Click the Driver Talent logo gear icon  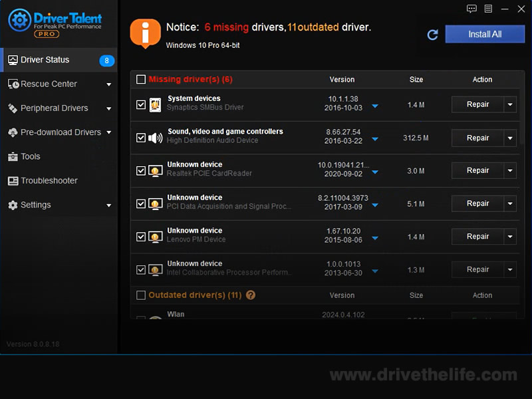(x=20, y=21)
